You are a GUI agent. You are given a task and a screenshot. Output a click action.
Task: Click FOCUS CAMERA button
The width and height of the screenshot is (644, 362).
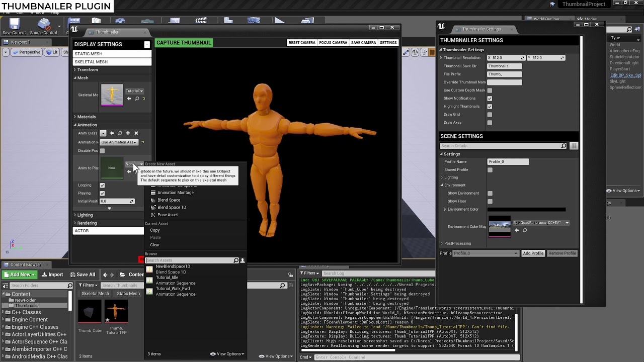pyautogui.click(x=333, y=43)
